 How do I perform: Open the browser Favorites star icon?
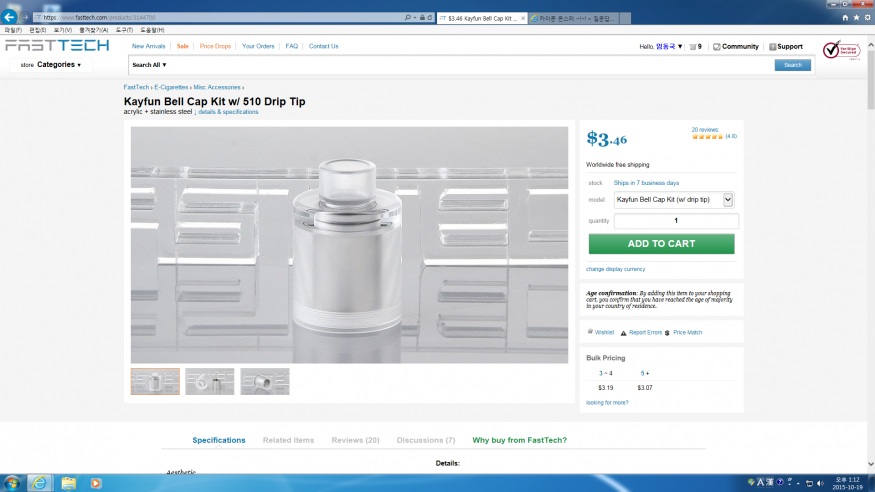pos(856,18)
